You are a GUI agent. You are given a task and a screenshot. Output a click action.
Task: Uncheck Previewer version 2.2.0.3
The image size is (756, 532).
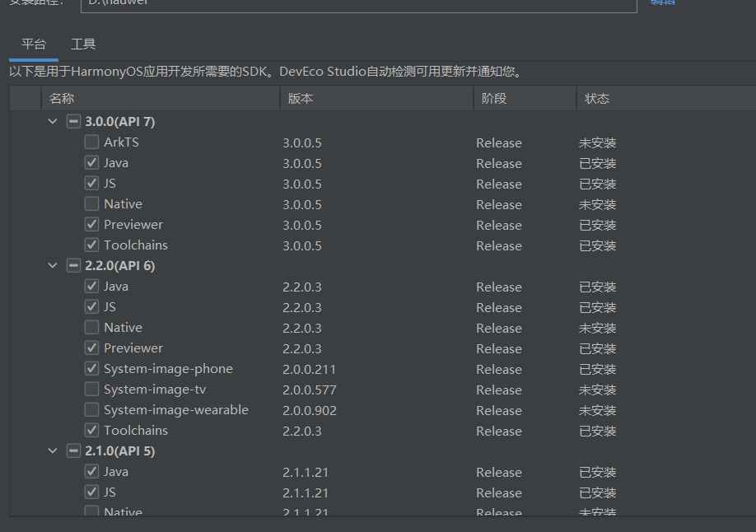(91, 348)
